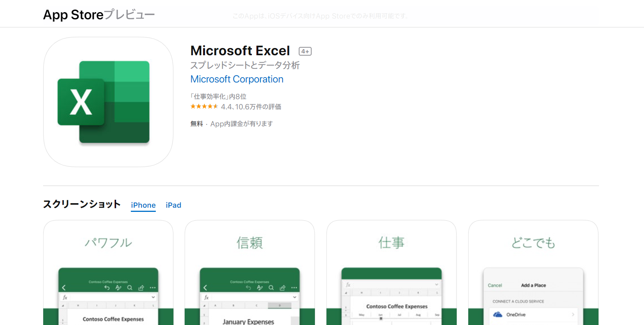Open the パワフル screenshot thumbnail
Screen dimensions: 644x325
(x=108, y=272)
